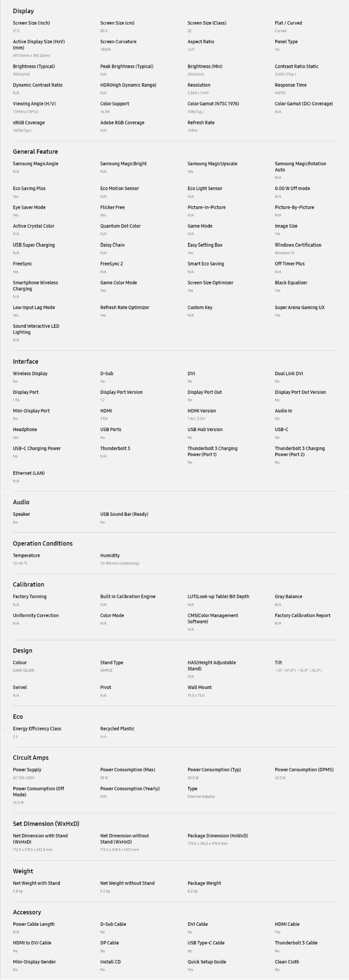
Task: Click the Energy Efficiency Class label
Action: [37, 729]
